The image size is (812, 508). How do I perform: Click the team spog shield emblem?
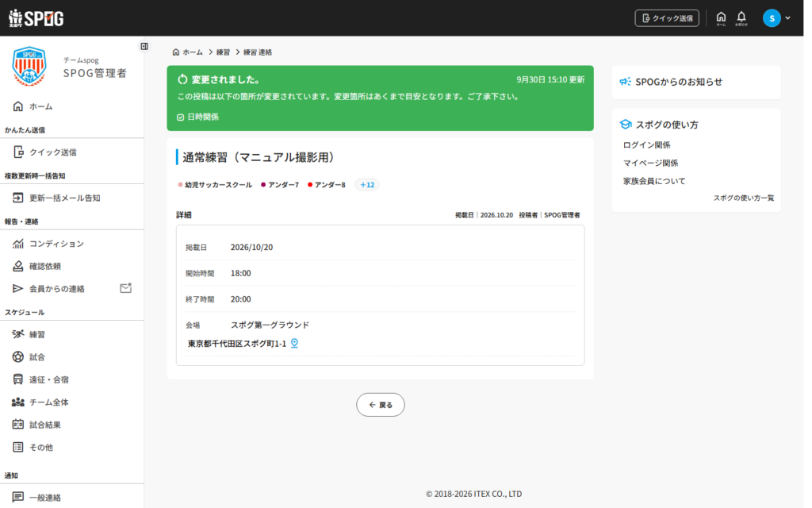pyautogui.click(x=29, y=67)
